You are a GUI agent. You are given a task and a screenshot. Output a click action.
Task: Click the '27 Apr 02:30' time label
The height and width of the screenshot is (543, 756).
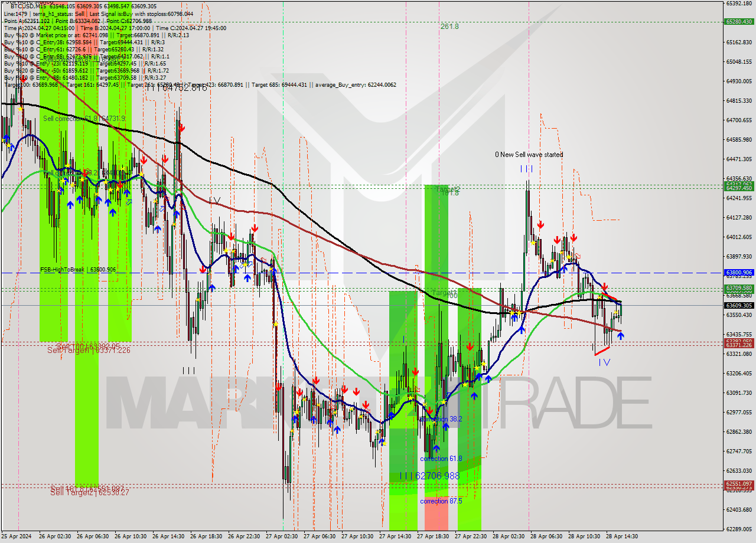[x=282, y=537]
